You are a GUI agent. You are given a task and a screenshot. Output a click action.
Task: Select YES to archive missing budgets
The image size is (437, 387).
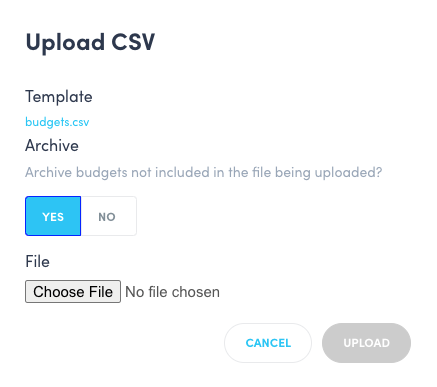tap(53, 216)
